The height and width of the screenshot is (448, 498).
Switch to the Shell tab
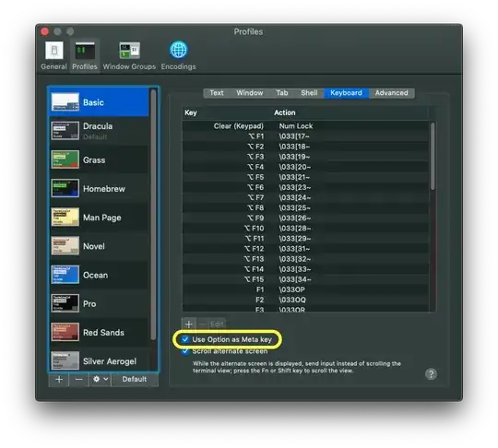coord(309,93)
